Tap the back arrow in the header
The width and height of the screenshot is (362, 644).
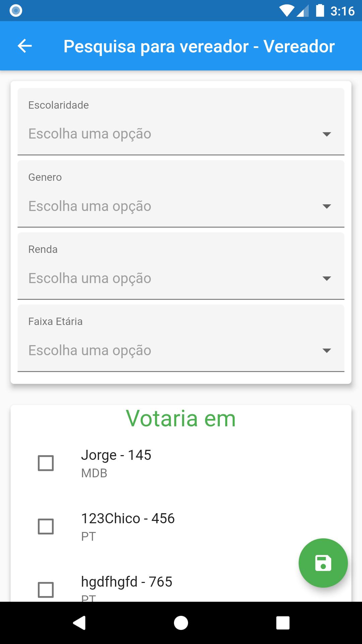pos(24,46)
